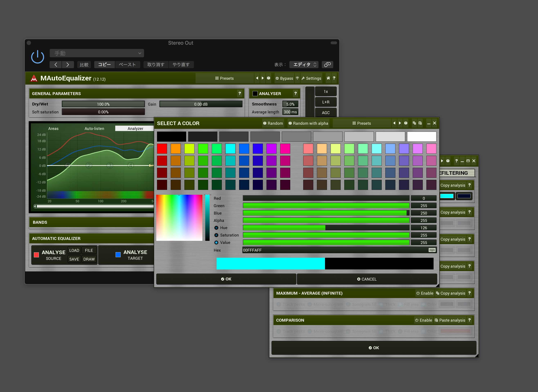Select the Saturation radio button
The image size is (538, 392).
pyautogui.click(x=216, y=235)
